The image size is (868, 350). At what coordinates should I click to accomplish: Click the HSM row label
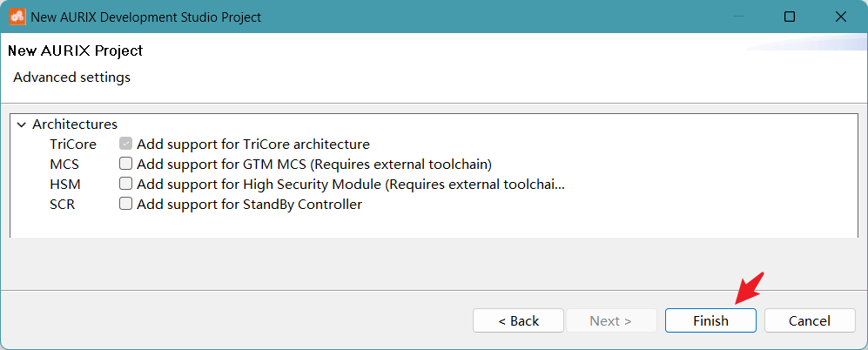click(x=64, y=185)
